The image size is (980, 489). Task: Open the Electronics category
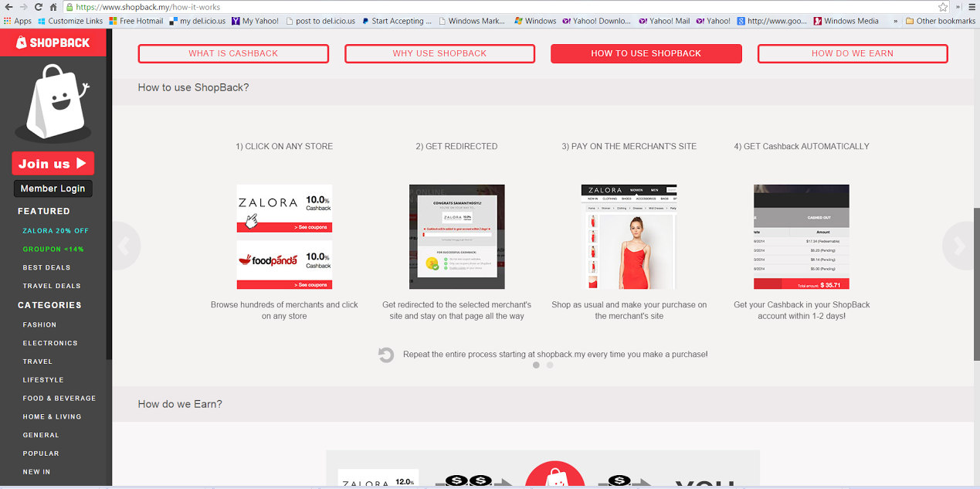click(50, 343)
